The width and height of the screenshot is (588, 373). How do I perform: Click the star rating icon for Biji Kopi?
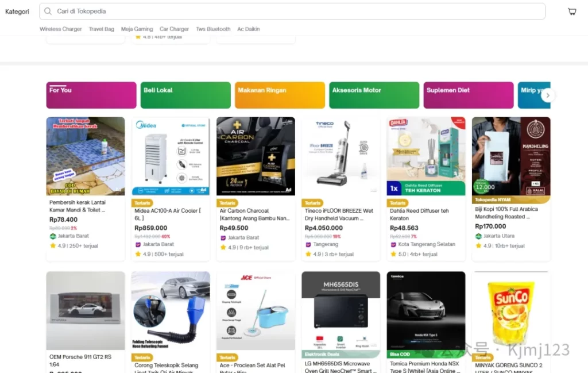point(478,246)
